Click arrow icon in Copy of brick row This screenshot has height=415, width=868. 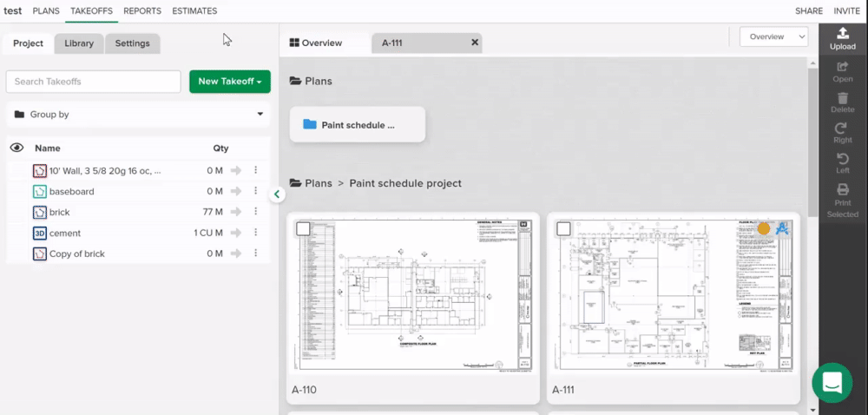click(236, 254)
